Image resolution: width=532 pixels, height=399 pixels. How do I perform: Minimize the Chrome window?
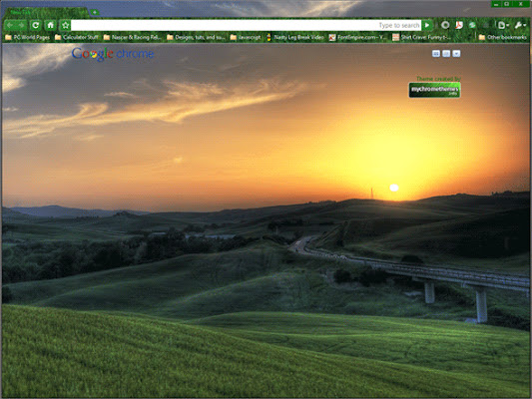[x=497, y=4]
